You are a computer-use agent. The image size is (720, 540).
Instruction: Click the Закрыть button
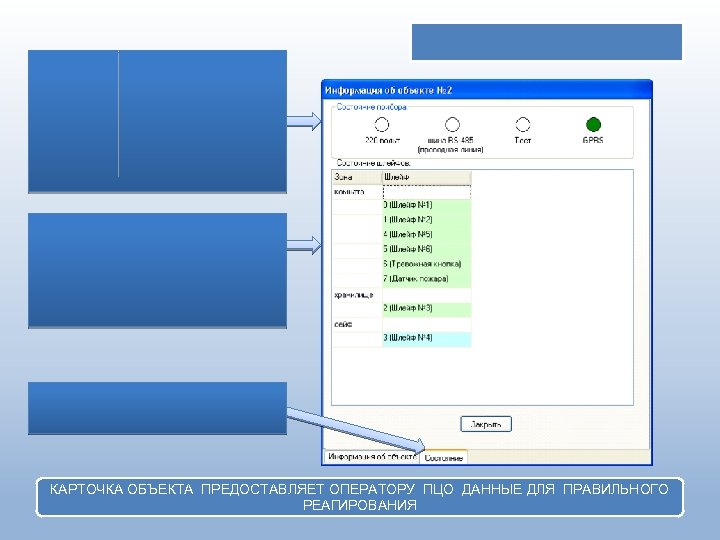point(486,424)
